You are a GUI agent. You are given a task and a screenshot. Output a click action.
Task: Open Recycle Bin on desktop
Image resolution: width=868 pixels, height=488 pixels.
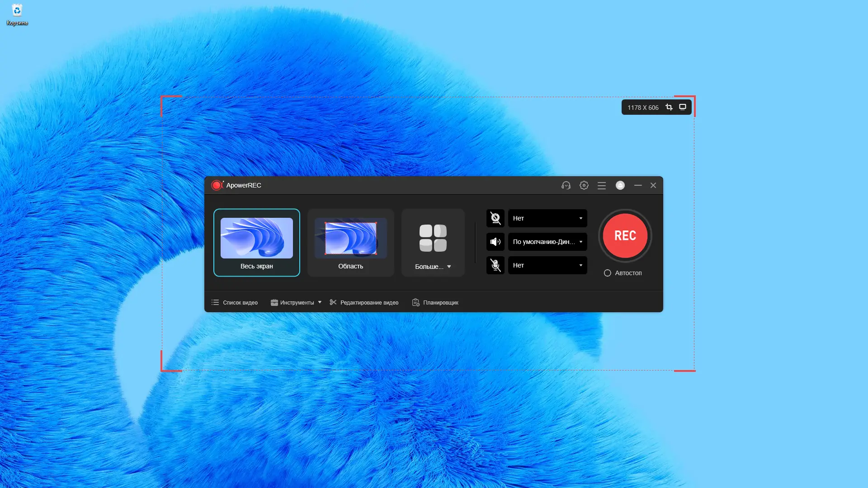(17, 14)
